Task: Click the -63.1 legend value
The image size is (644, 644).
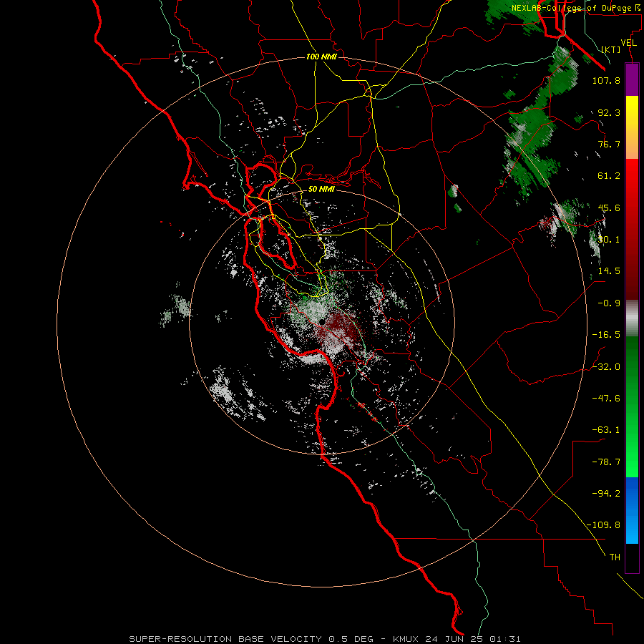Action: click(606, 430)
